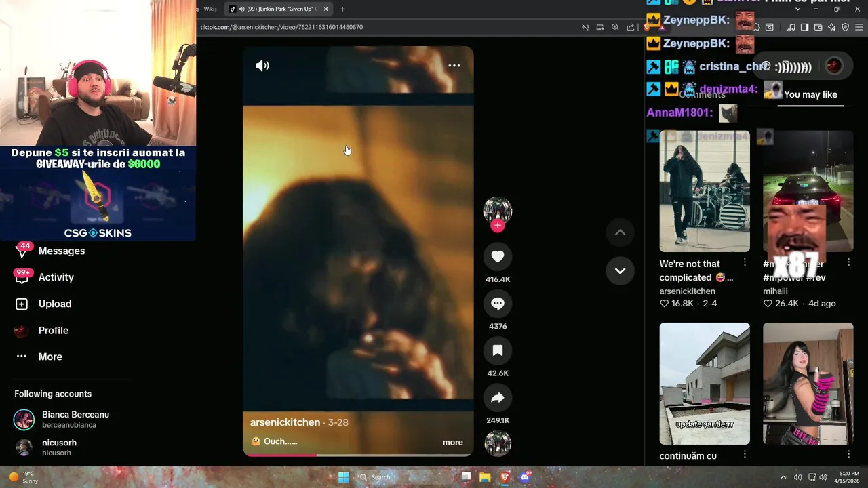
Task: Open options for continuăm cu video
Action: click(745, 454)
